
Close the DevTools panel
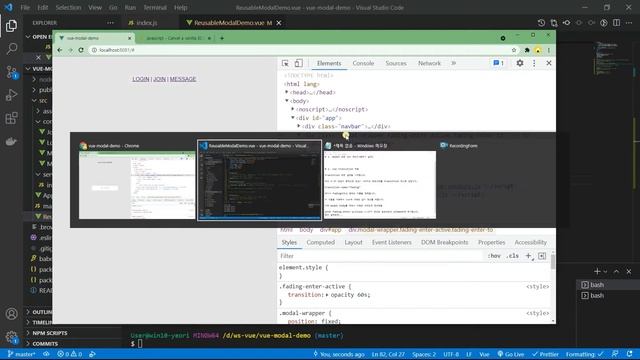coord(549,63)
